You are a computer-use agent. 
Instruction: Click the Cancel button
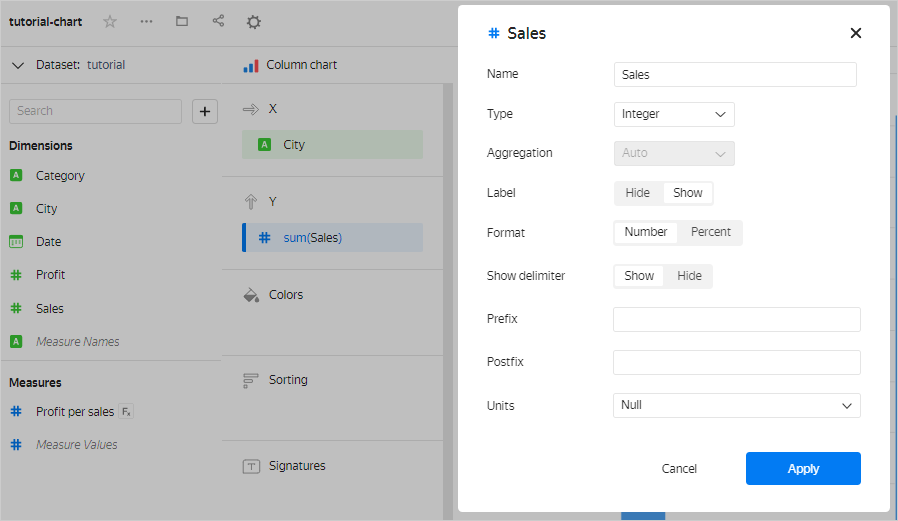[x=679, y=468]
